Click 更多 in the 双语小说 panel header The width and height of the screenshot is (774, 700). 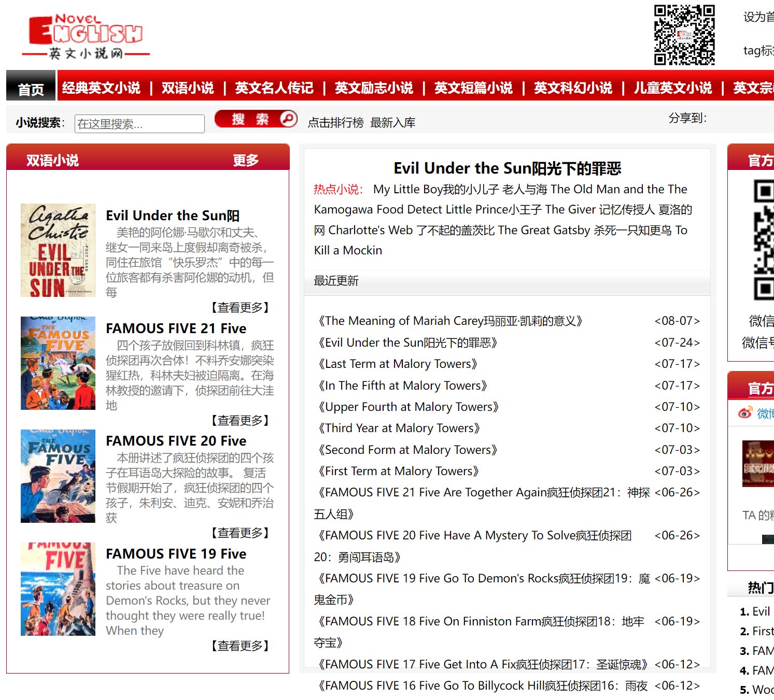click(246, 161)
